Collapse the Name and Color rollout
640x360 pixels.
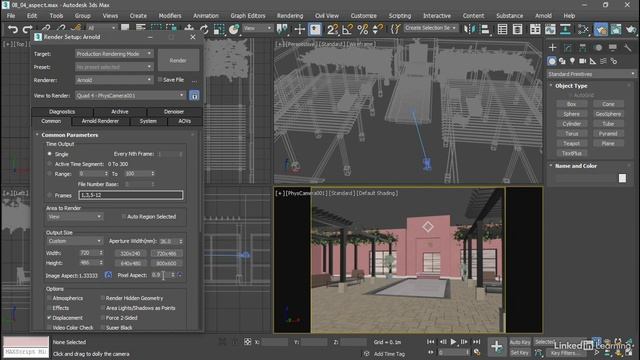pos(551,166)
